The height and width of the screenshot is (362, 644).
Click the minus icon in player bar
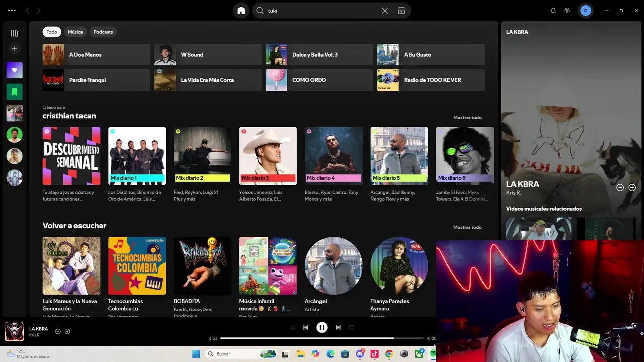(58, 331)
